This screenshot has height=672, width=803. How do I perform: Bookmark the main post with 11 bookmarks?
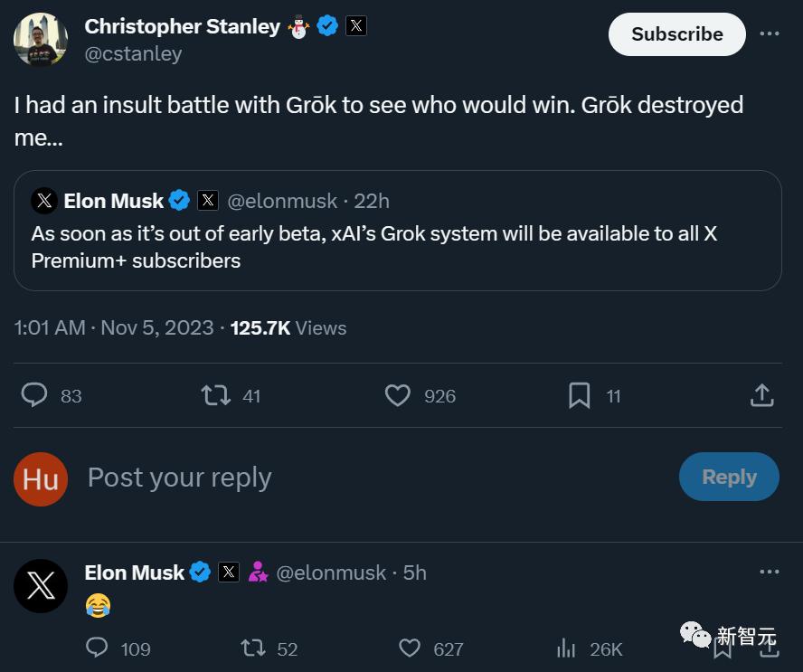[x=580, y=395]
